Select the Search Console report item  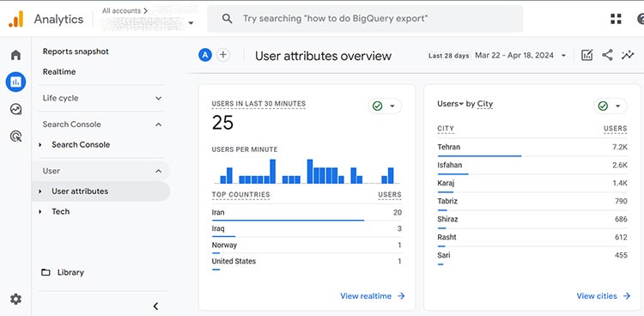click(81, 144)
